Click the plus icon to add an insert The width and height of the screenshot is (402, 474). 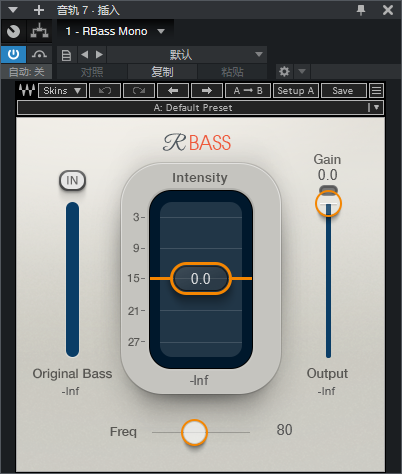(x=39, y=10)
